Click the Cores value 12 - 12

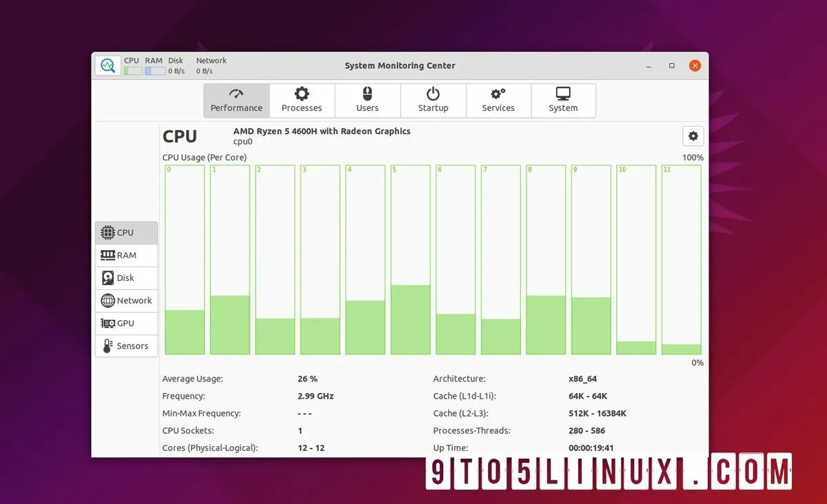pyautogui.click(x=311, y=448)
